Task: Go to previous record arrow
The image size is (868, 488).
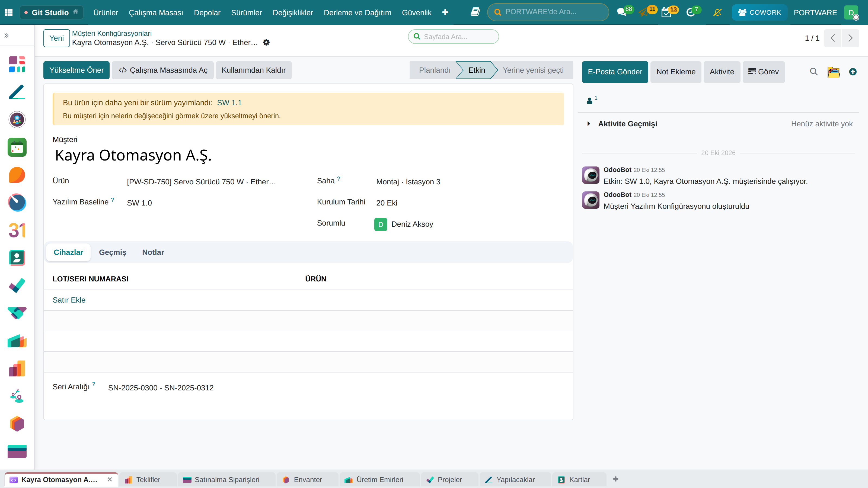Action: coord(833,38)
